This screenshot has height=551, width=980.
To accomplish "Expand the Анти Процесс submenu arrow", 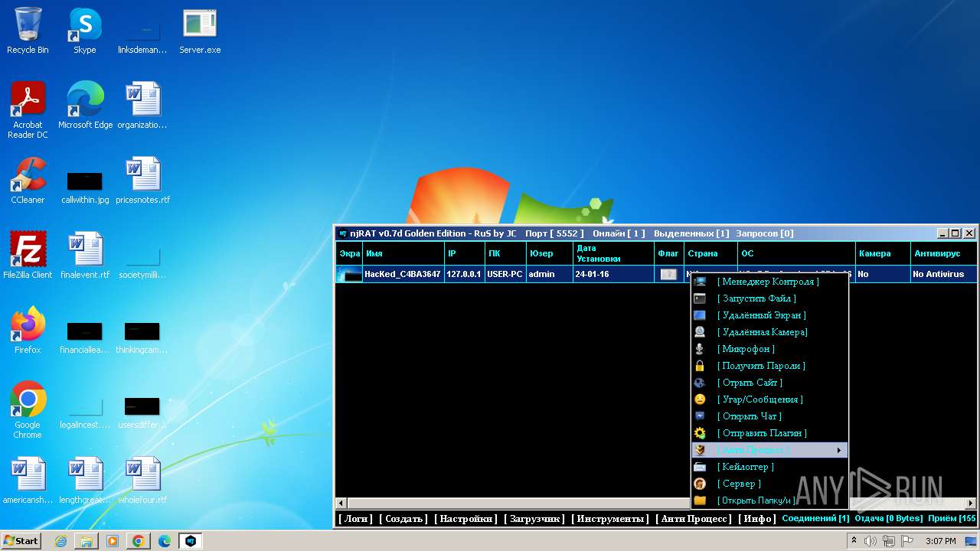I will coord(839,450).
